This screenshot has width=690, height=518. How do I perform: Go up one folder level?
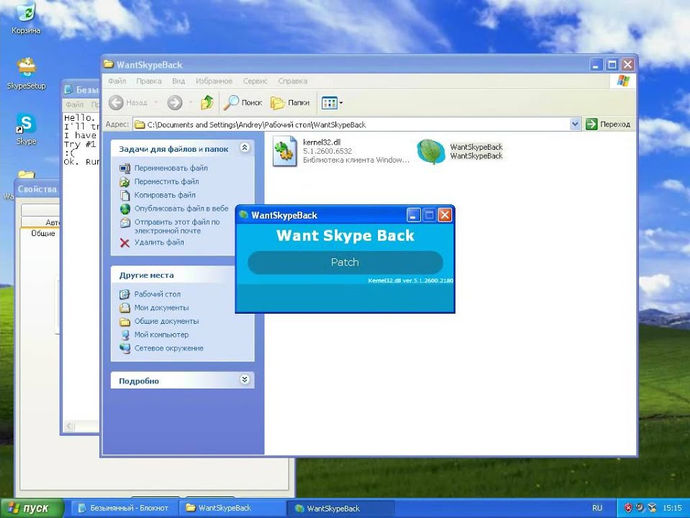click(x=207, y=103)
